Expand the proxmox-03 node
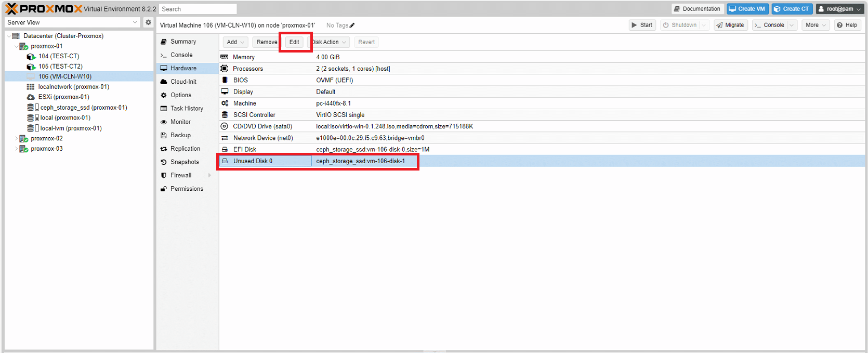868x353 pixels. 16,149
